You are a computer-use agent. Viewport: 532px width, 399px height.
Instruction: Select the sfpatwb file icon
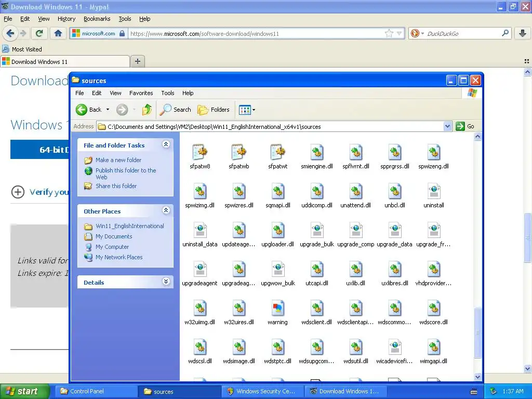(x=239, y=152)
